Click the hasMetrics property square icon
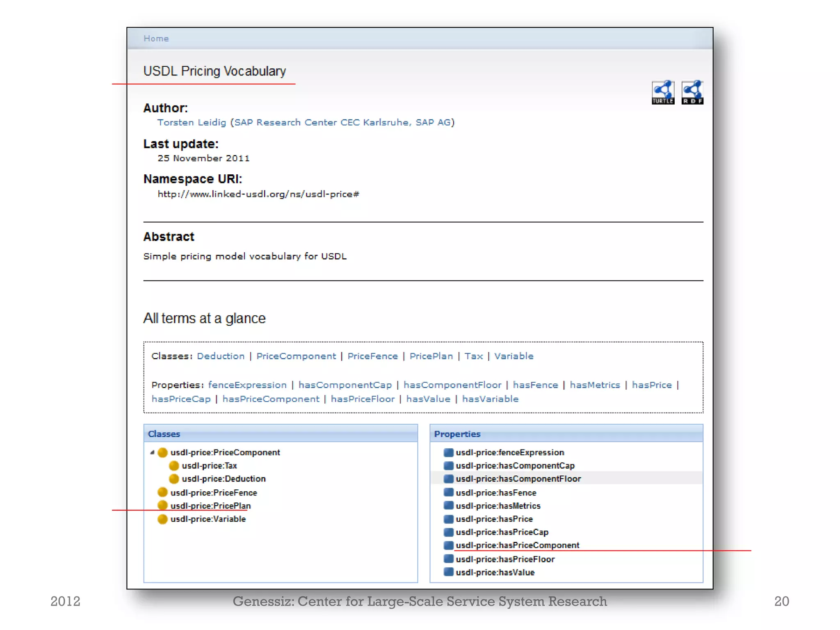This screenshot has height=630, width=840. point(449,506)
